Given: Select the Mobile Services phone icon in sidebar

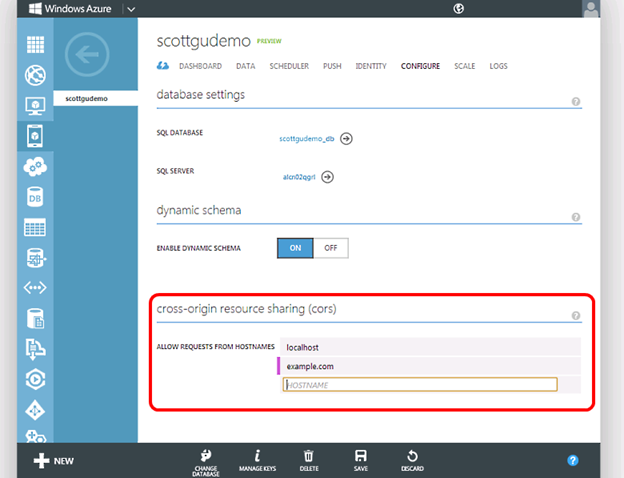Looking at the screenshot, I should (x=35, y=136).
